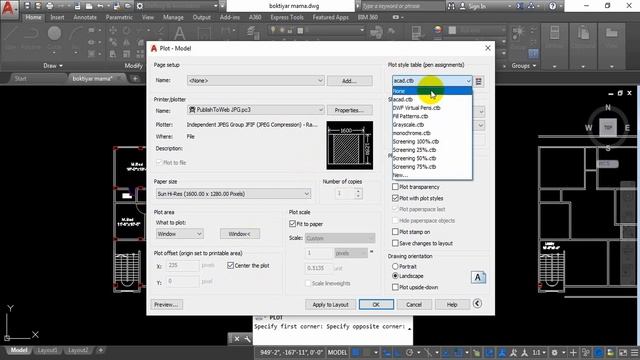Click the Window< button
This screenshot has height=360, width=640.
[240, 234]
